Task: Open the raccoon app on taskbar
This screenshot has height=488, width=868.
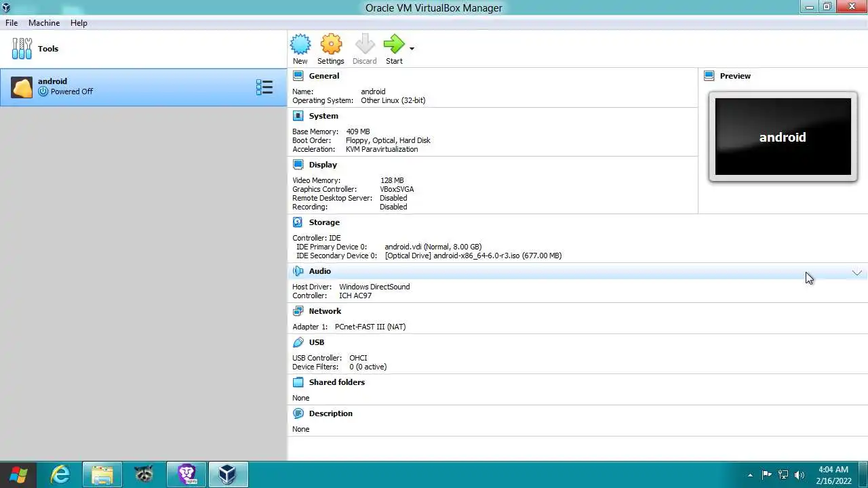Action: 144,474
